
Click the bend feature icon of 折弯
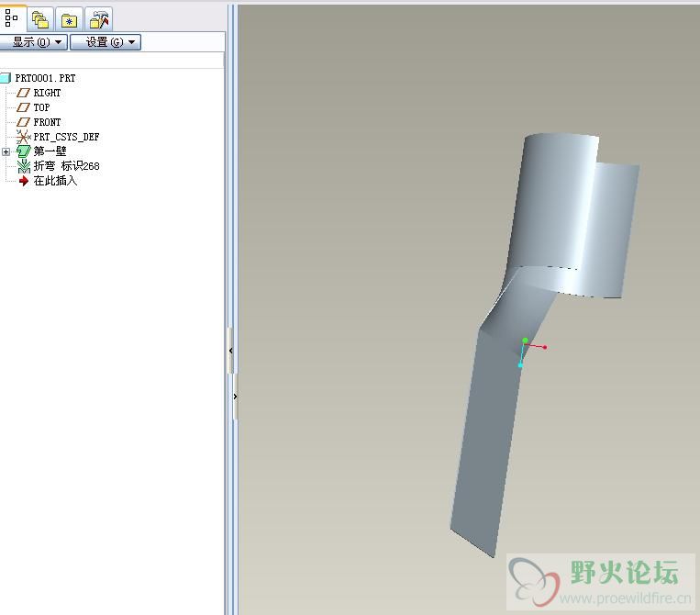(x=23, y=166)
